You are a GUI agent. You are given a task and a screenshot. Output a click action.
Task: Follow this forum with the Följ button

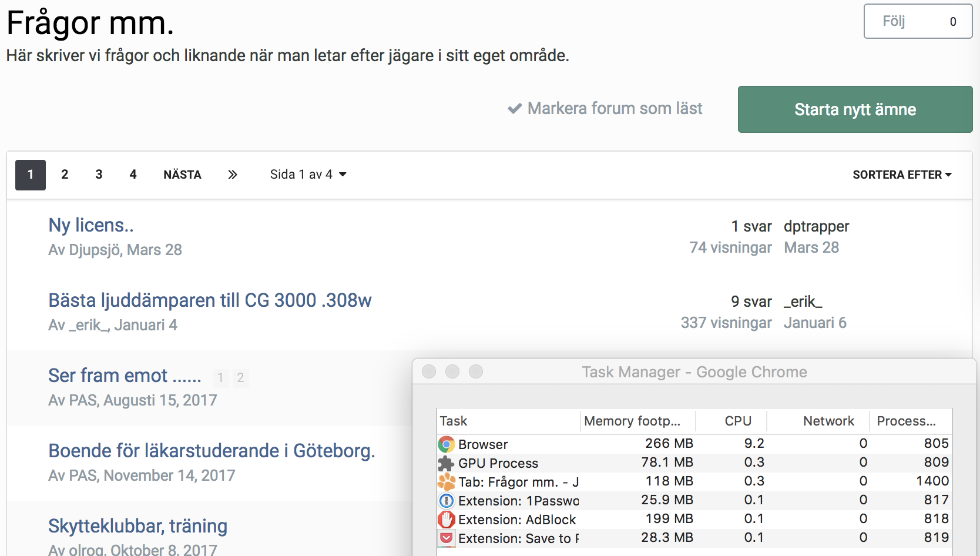click(x=917, y=22)
